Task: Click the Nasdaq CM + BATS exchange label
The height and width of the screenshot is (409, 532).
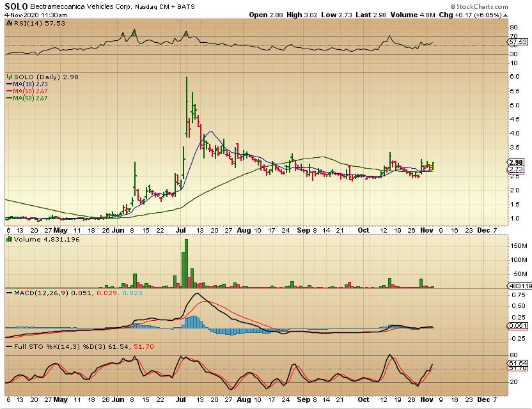Action: click(165, 6)
